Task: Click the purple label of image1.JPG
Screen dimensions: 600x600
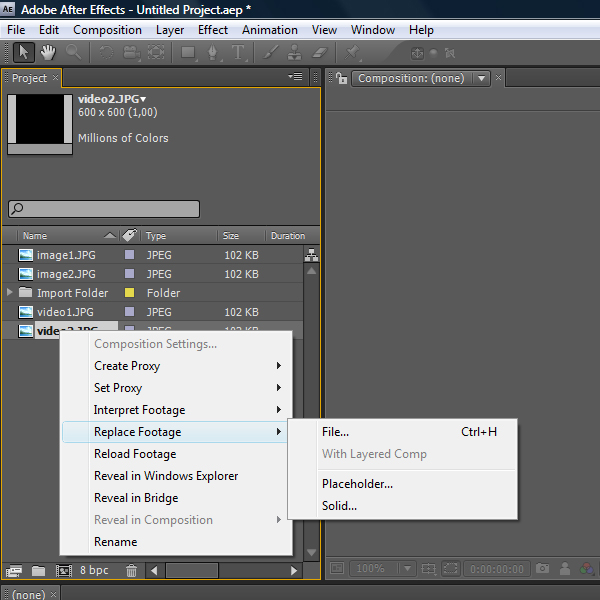Action: coord(129,254)
